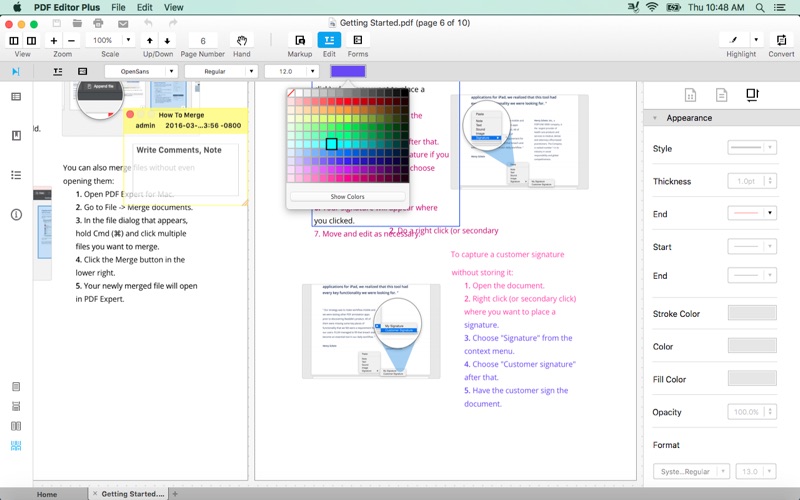Click the Write Comments, Note text area
This screenshot has width=800, height=500.
tap(186, 169)
